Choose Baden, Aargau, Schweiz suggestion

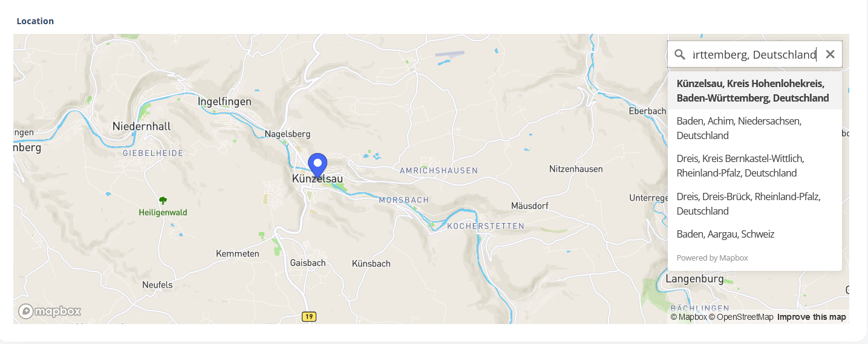pos(755,234)
